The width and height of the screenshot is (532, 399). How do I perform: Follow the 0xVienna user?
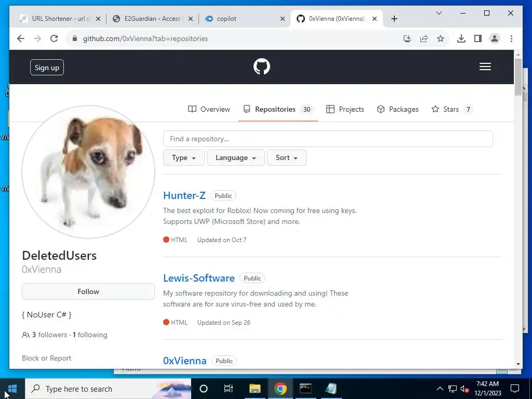(88, 291)
